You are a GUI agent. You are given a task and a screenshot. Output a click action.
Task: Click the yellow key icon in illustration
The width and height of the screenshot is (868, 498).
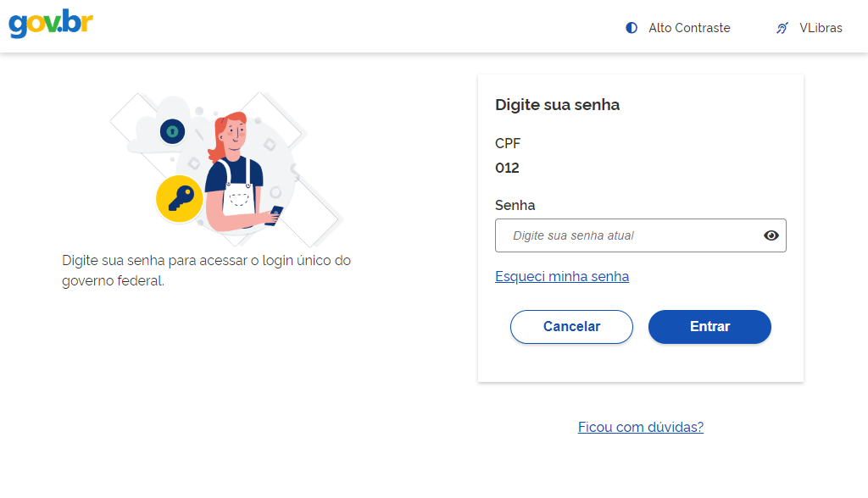coord(180,199)
